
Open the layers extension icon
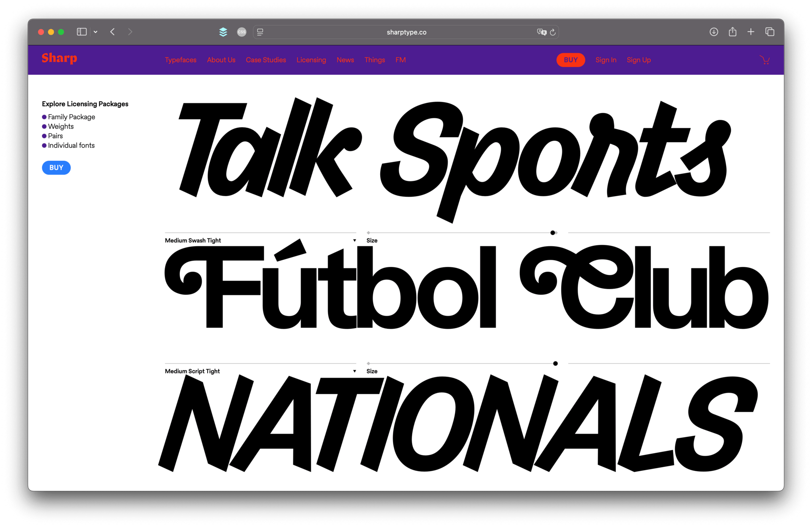coord(223,32)
